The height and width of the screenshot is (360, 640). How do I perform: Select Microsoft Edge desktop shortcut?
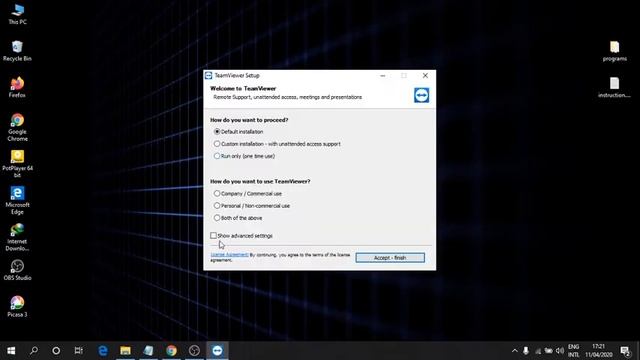[x=17, y=200]
